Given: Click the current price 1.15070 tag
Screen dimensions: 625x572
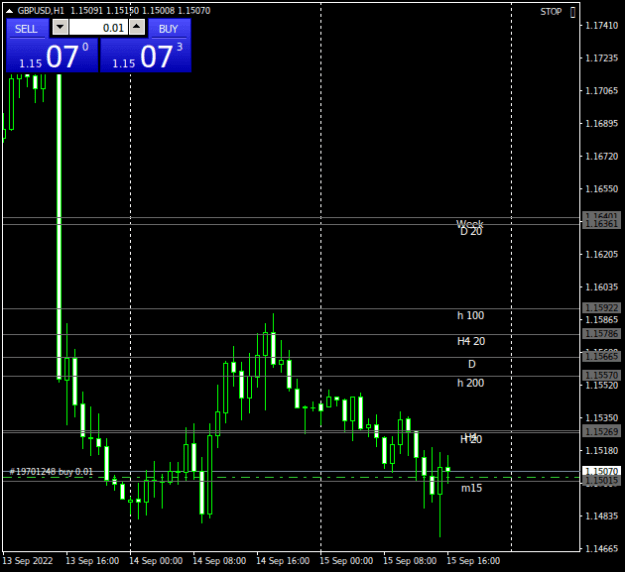Looking at the screenshot, I should (601, 471).
